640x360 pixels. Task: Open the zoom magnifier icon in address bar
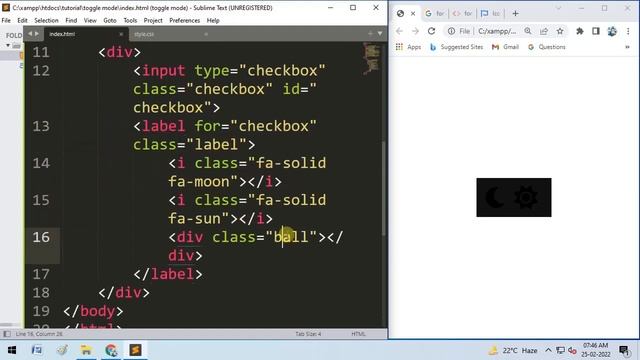coord(528,31)
